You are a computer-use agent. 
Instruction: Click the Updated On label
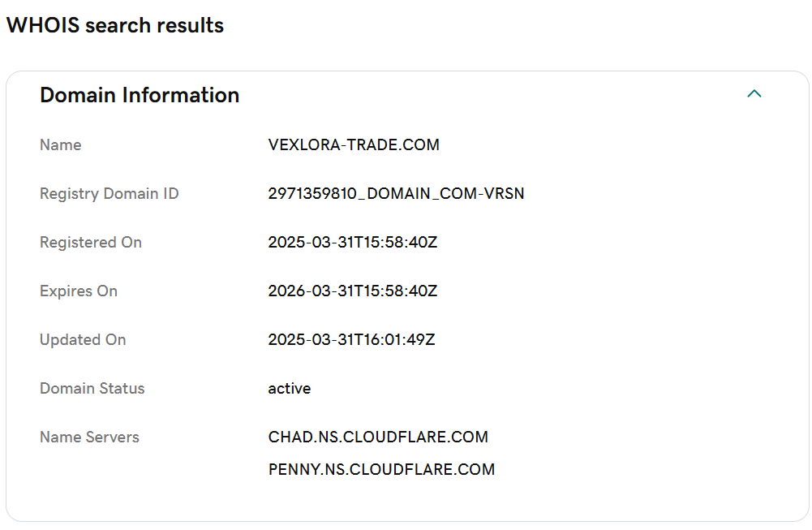(x=83, y=340)
